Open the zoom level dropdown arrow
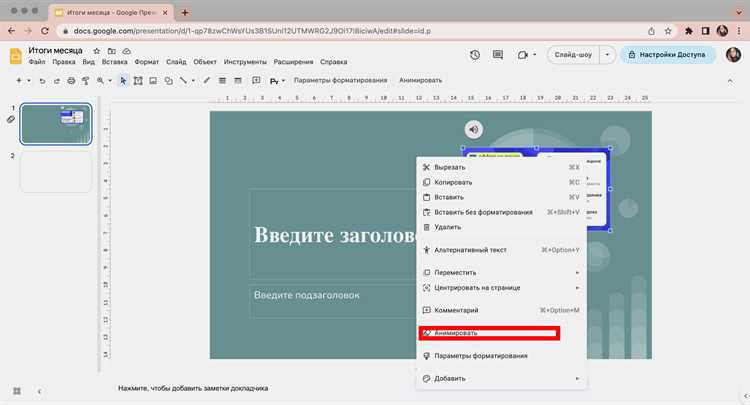Image resolution: width=750 pixels, height=405 pixels. 110,81
